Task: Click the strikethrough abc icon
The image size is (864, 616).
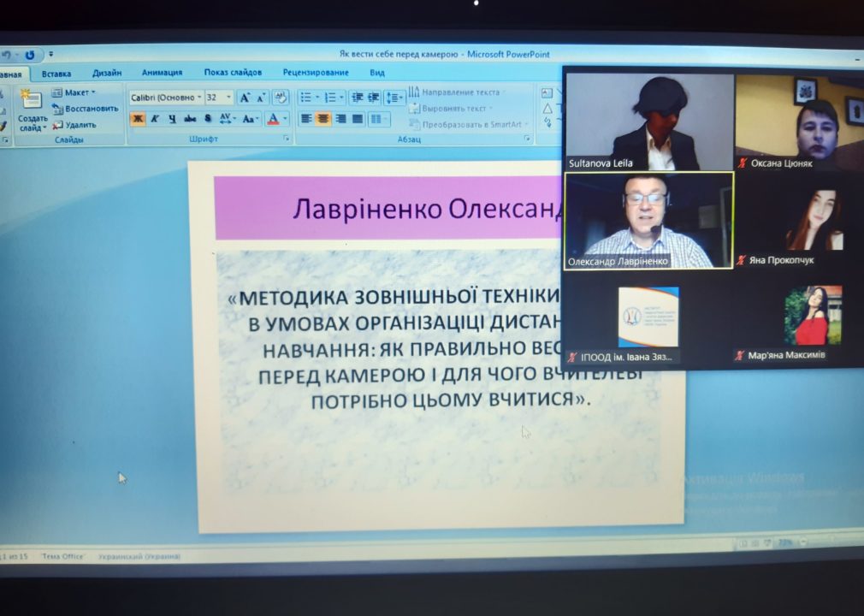Action: click(190, 118)
